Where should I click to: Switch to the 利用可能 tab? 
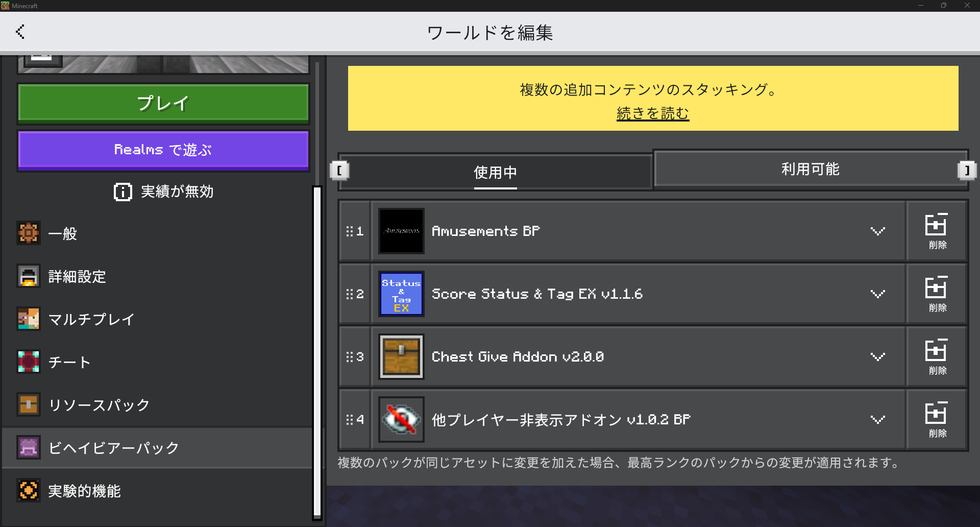click(x=810, y=169)
